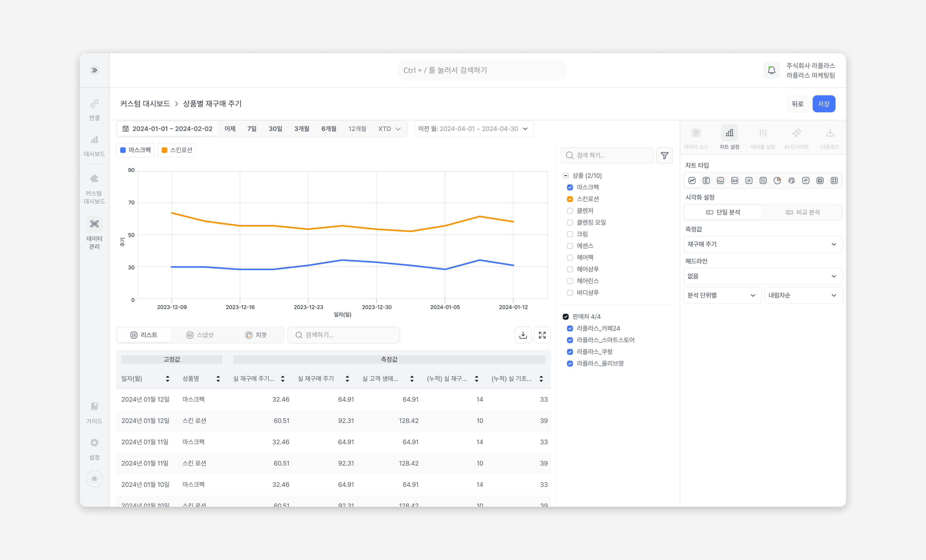This screenshot has width=926, height=560.
Task: Toggle the light/dark theme sun icon
Action: (94, 479)
